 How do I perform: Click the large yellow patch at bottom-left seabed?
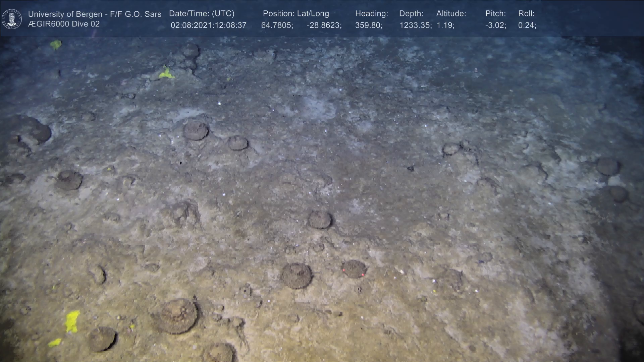coord(72,321)
